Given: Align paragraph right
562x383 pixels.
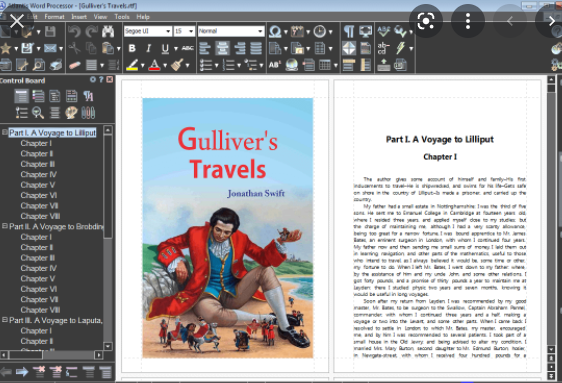Looking at the screenshot, I should click(x=239, y=48).
